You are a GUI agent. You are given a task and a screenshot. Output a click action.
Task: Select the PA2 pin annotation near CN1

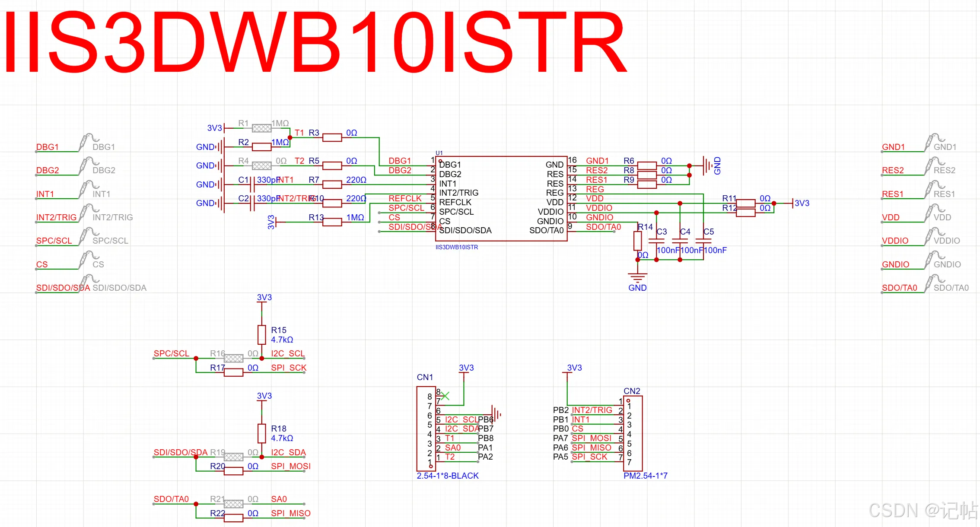(x=485, y=457)
